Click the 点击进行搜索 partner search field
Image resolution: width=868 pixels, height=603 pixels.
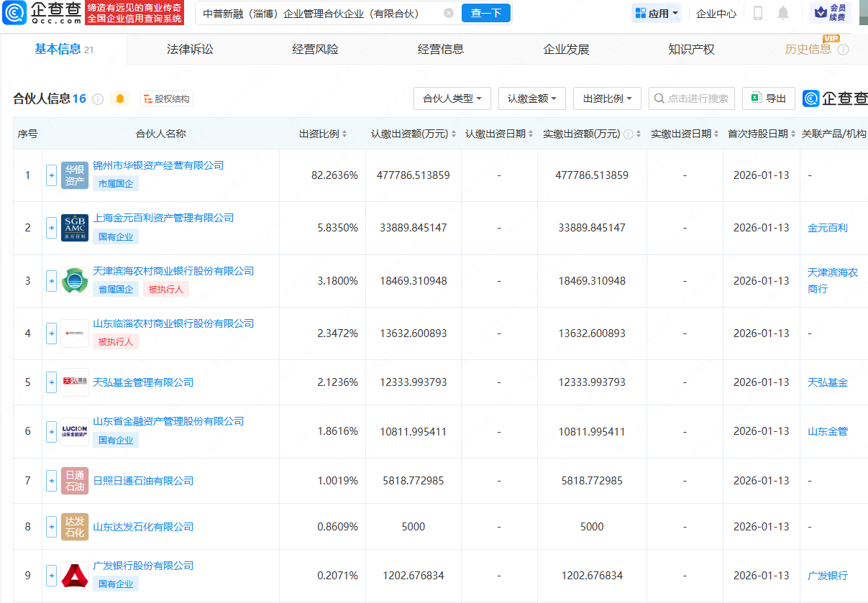click(x=692, y=98)
